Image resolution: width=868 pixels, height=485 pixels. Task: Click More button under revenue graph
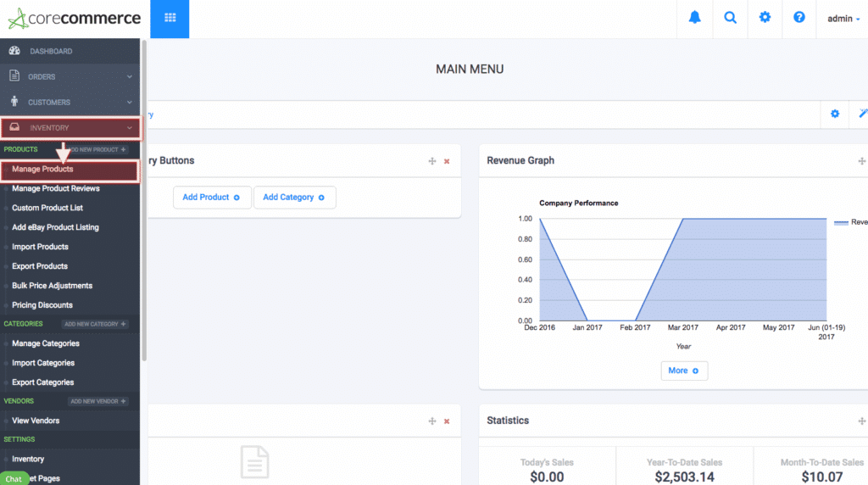point(683,371)
